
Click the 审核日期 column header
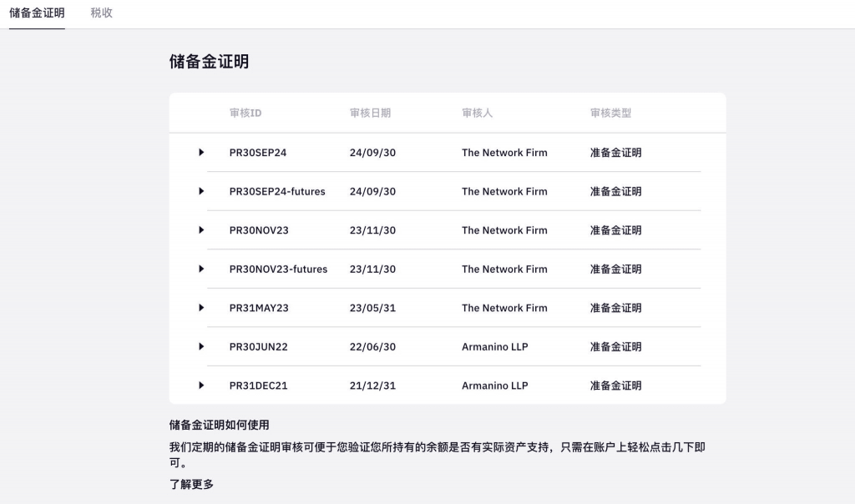(370, 113)
